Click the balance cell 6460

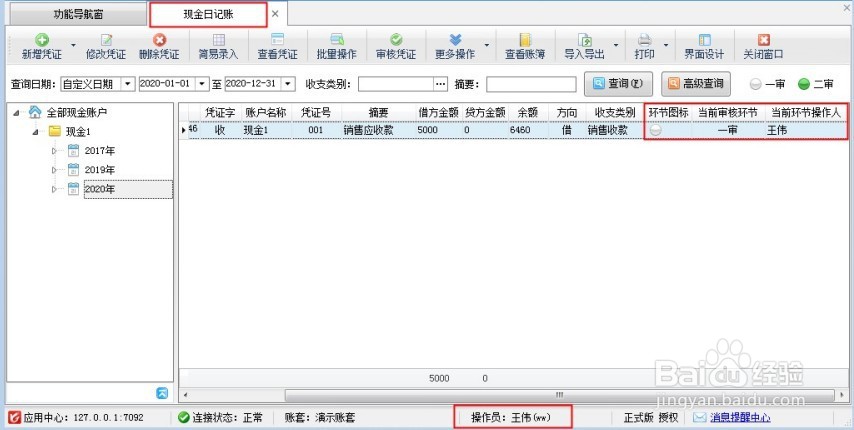tap(528, 131)
